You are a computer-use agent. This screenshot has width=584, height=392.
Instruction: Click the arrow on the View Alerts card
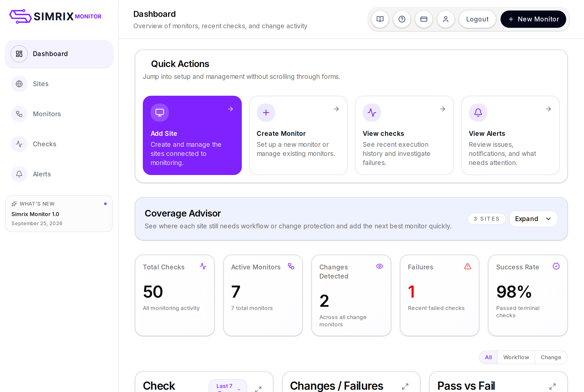[x=548, y=109]
